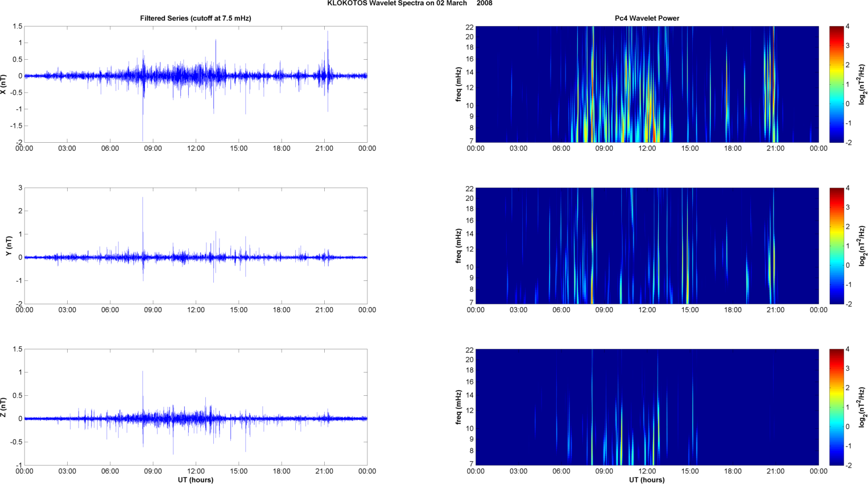Screen dimensions: 868x484
Task: Click the 12:00 tick under the Z (nT) series
Action: 196,471
